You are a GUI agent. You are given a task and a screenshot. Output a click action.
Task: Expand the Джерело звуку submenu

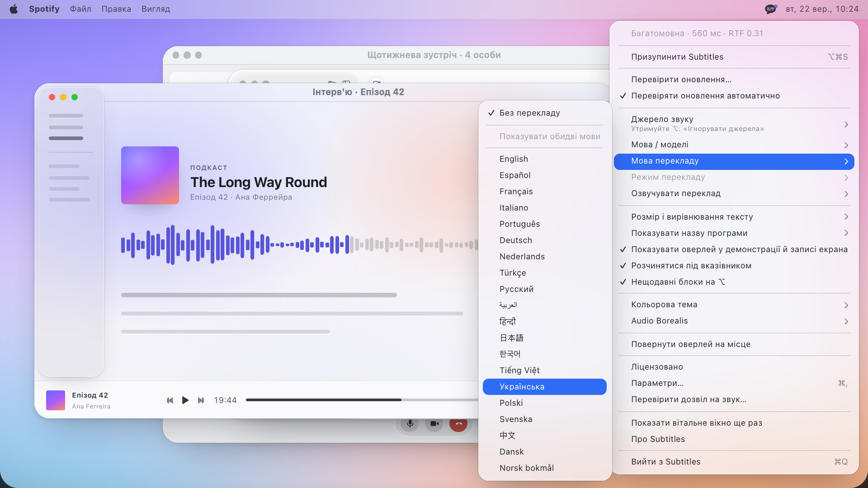734,124
